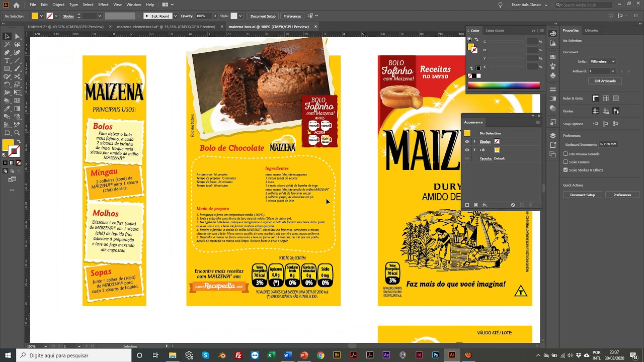Open the Window menu

click(x=133, y=5)
